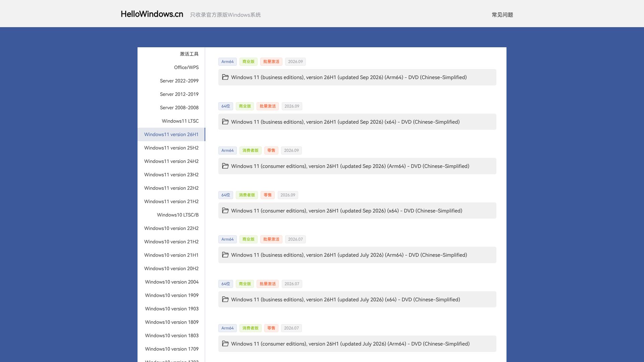Screen dimensions: 644x362
Task: Click 批量激活 tag above business Sep 2026 Arm64 entry
Action: tap(271, 62)
